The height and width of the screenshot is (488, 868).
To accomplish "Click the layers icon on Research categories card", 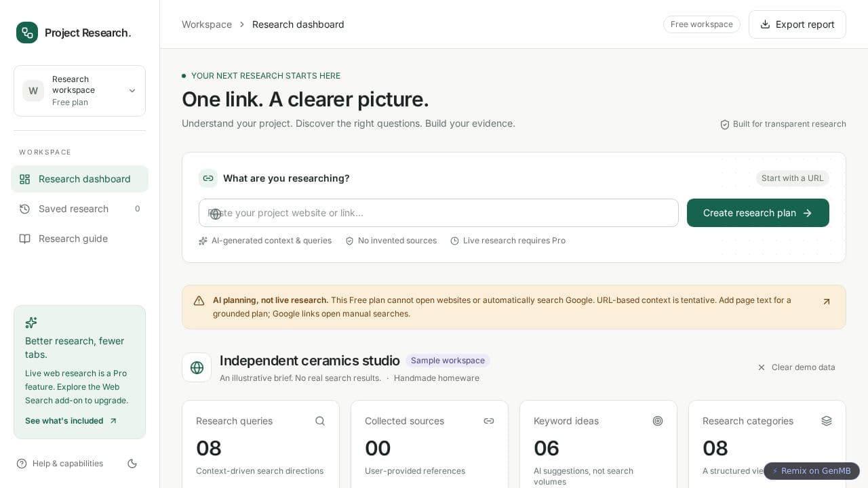I will 827,421.
